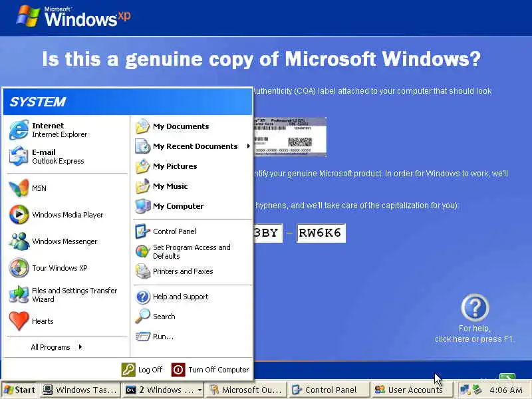Click the Start button
The image size is (532, 399).
[x=20, y=390]
